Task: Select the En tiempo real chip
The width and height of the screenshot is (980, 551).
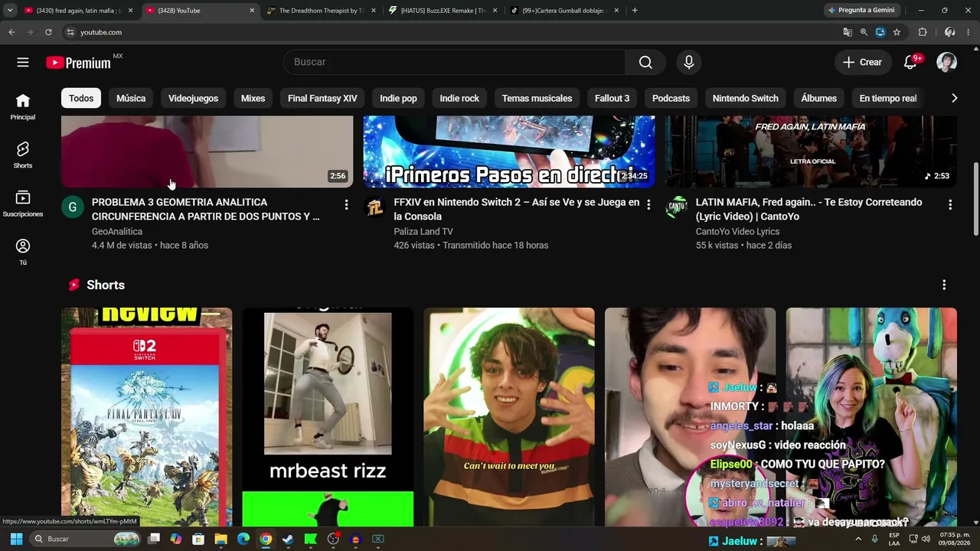Action: pos(888,98)
